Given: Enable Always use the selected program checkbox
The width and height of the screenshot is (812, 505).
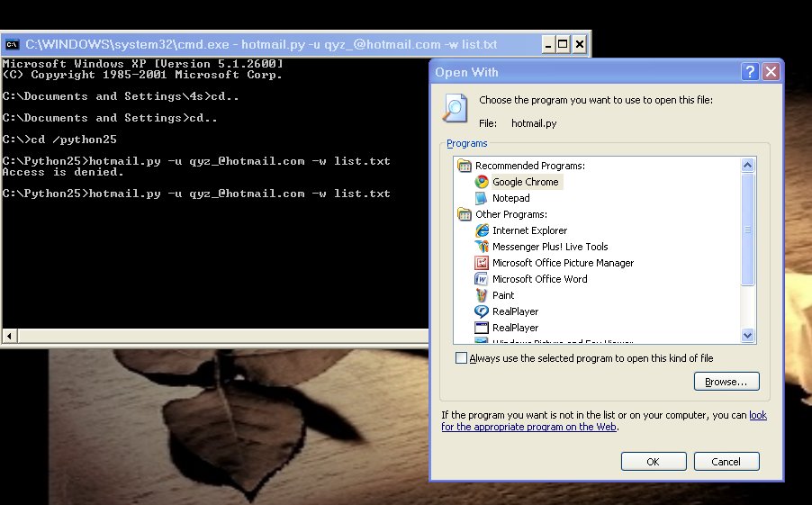Looking at the screenshot, I should (461, 358).
